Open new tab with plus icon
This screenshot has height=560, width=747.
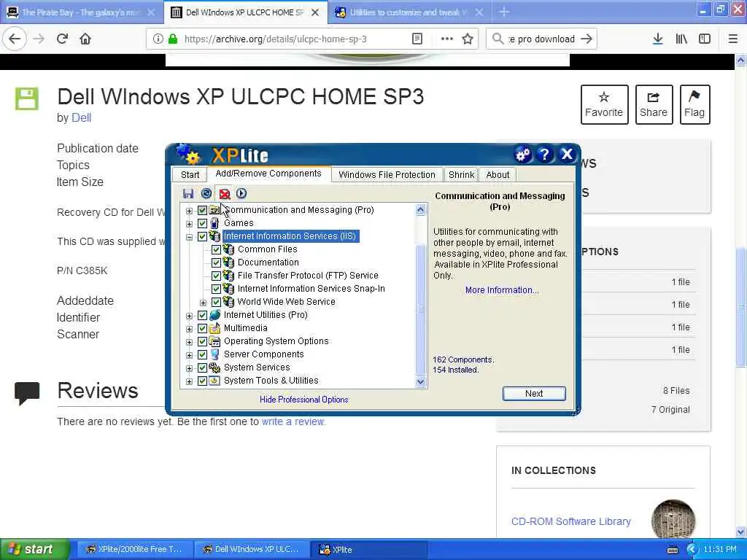tap(504, 12)
